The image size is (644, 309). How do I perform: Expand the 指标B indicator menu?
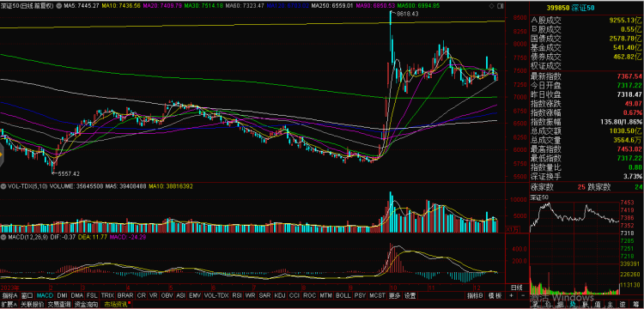tap(475, 295)
